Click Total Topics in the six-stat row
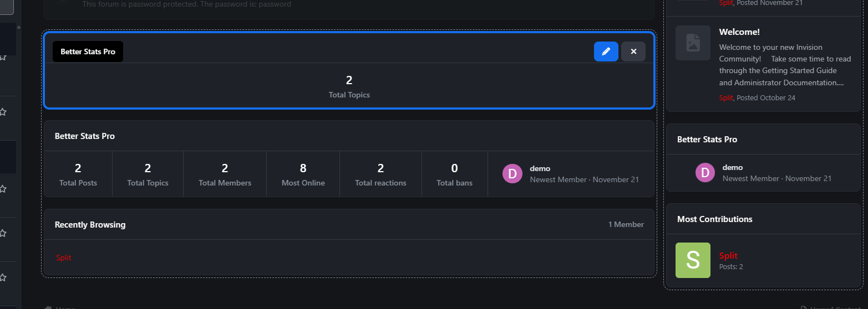The image size is (868, 309). click(x=148, y=174)
